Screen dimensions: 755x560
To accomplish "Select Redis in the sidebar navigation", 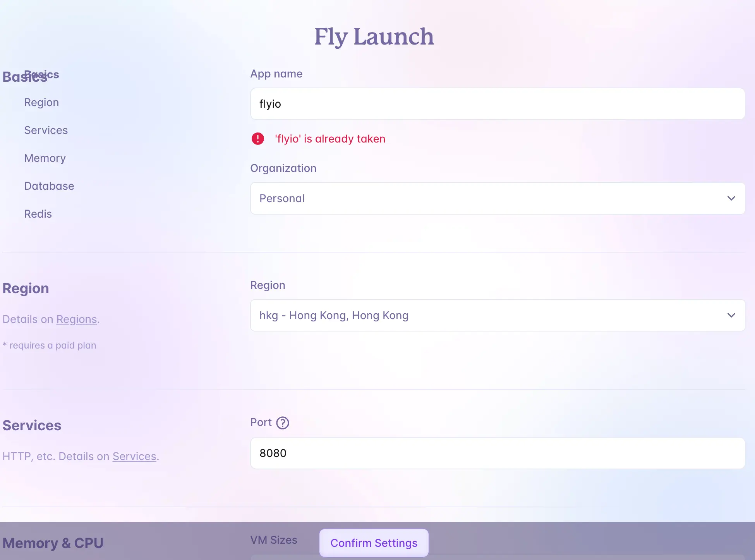I will [x=38, y=214].
